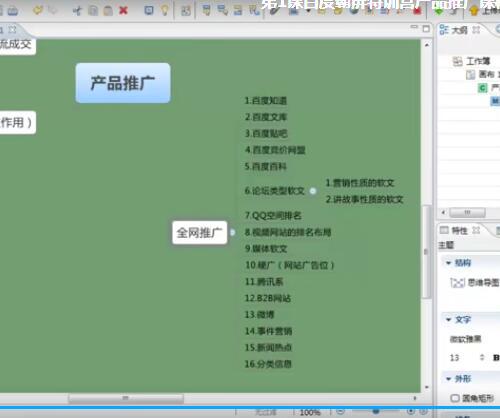Click the red X delete icon in toolbar
500x418 pixels.
124,11
